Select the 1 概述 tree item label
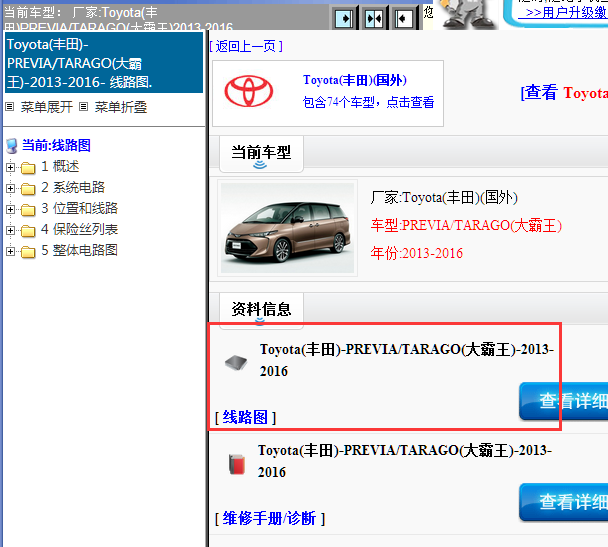This screenshot has width=608, height=547. 60,167
